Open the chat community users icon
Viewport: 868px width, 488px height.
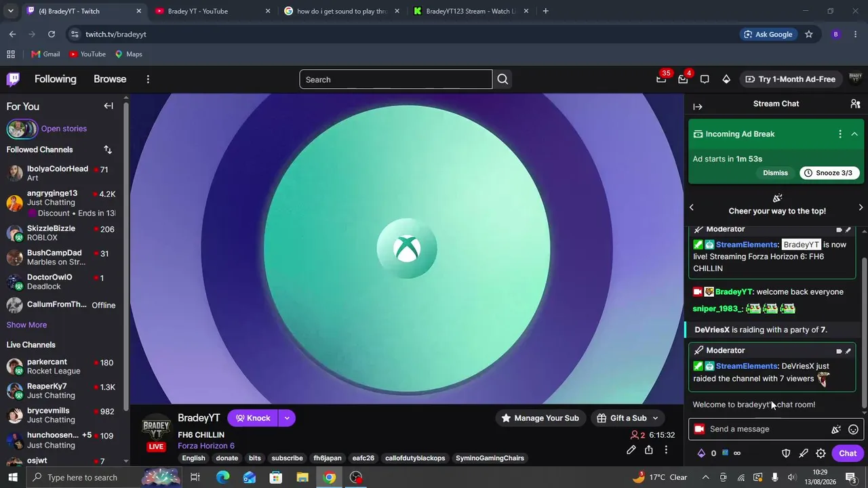pos(855,104)
